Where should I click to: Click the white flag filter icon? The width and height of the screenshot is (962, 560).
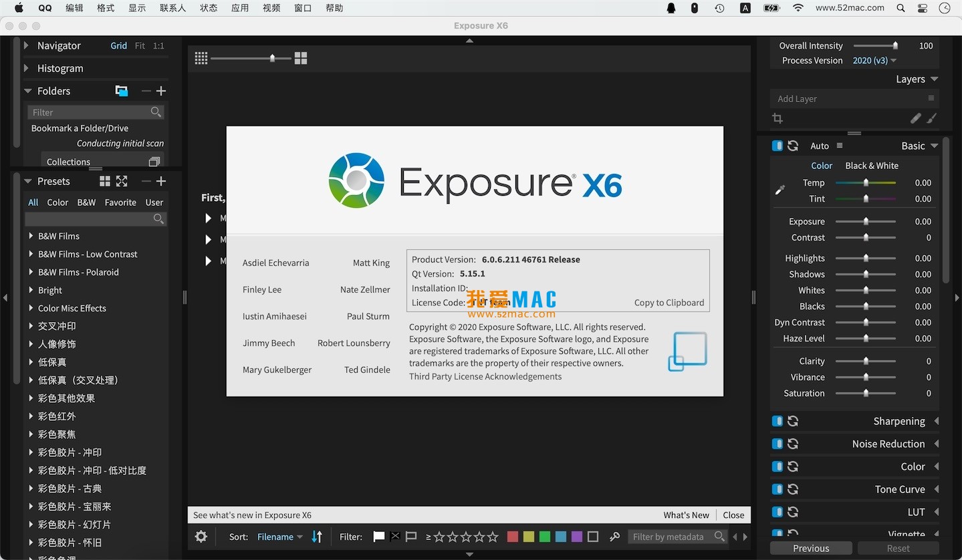(x=378, y=536)
